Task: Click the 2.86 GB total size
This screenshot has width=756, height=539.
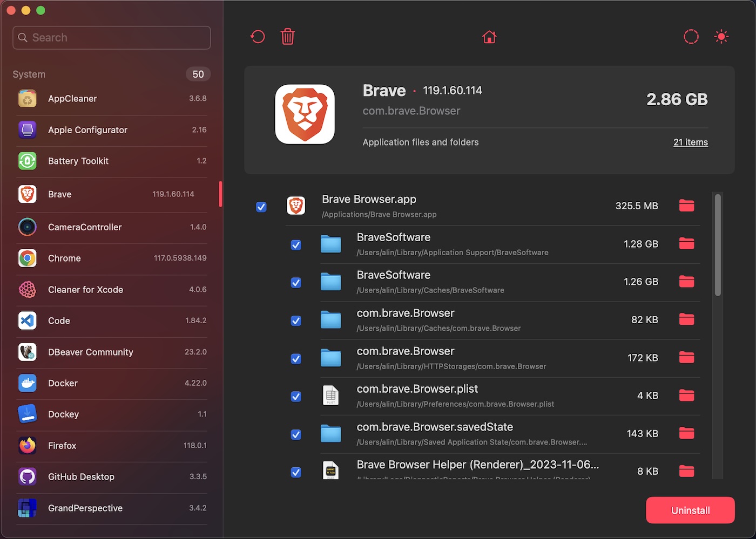Action: tap(677, 99)
